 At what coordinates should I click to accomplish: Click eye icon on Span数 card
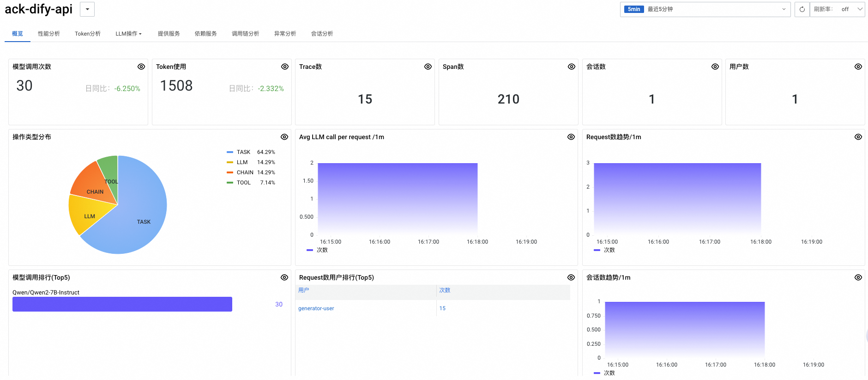pyautogui.click(x=572, y=67)
